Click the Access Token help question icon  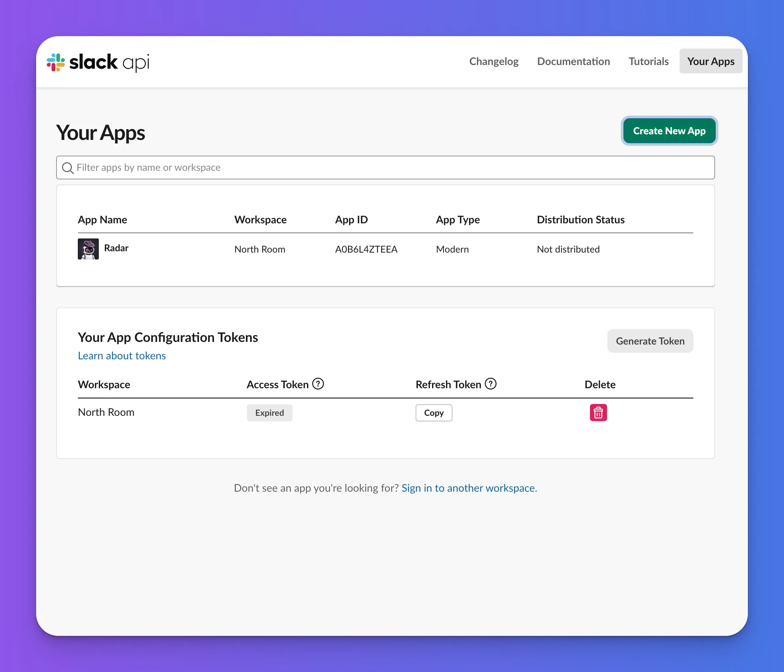coord(318,384)
